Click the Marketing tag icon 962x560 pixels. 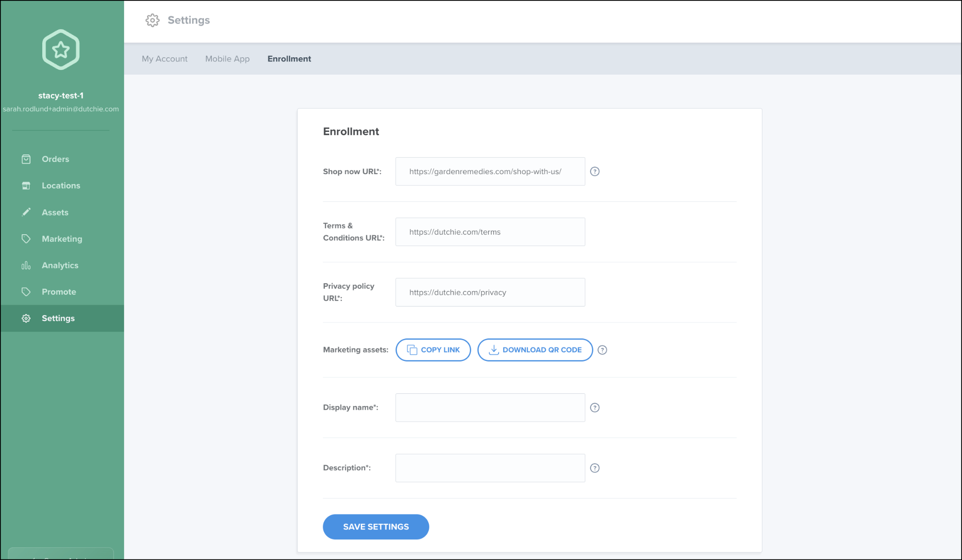(26, 239)
